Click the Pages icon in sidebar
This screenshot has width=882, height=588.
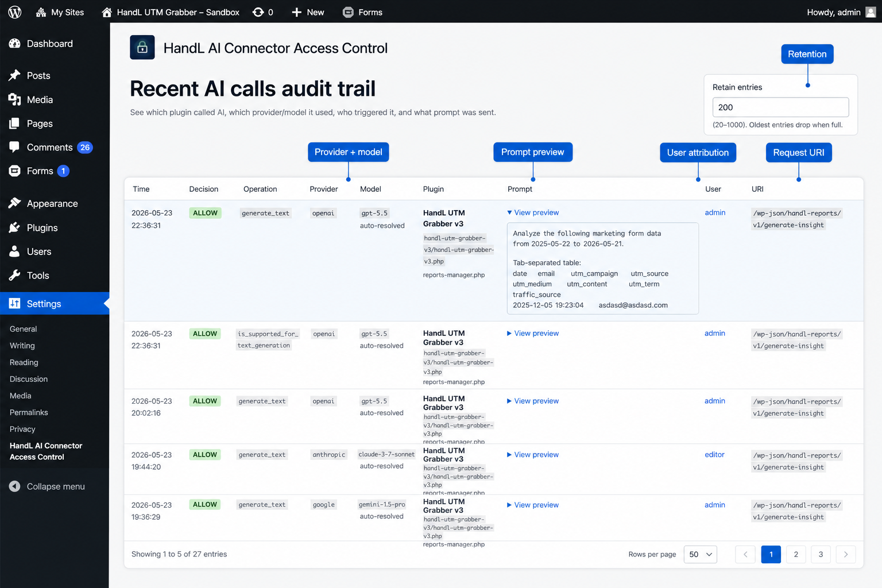point(15,123)
